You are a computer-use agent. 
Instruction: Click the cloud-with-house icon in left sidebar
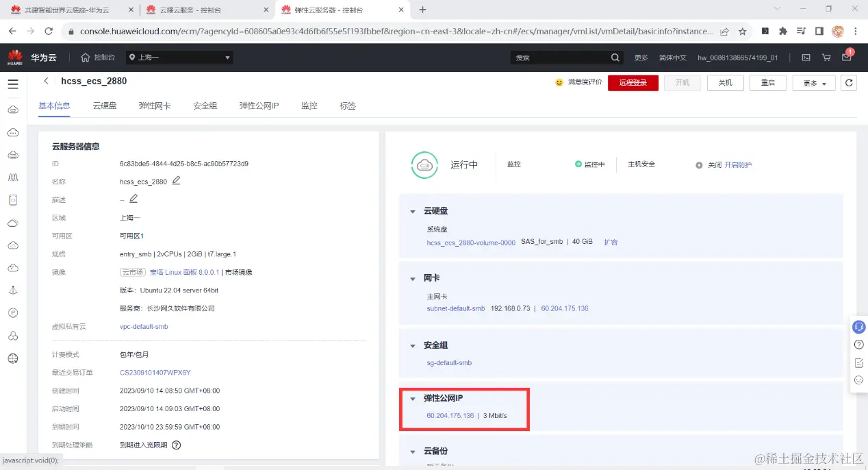click(13, 245)
